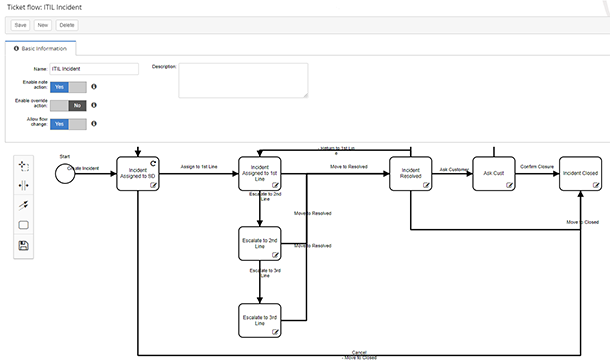610x363 pixels.
Task: Click the Start circle node
Action: 65,174
